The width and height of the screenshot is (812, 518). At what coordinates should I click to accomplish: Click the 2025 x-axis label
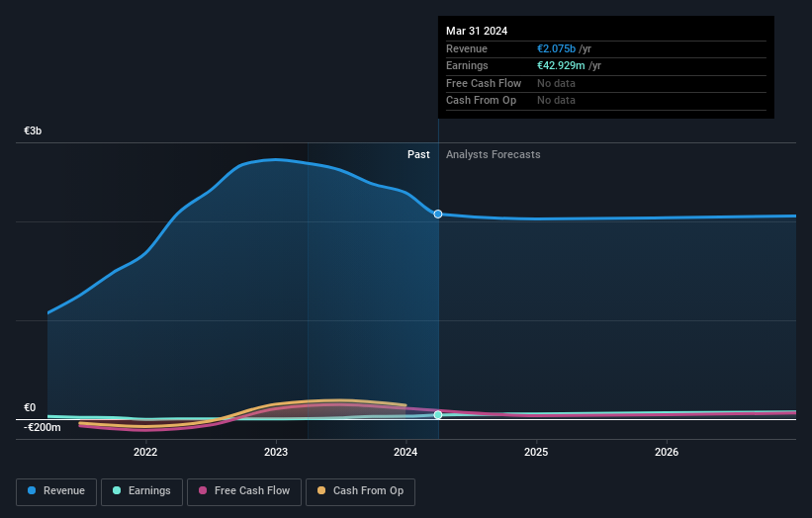click(536, 453)
